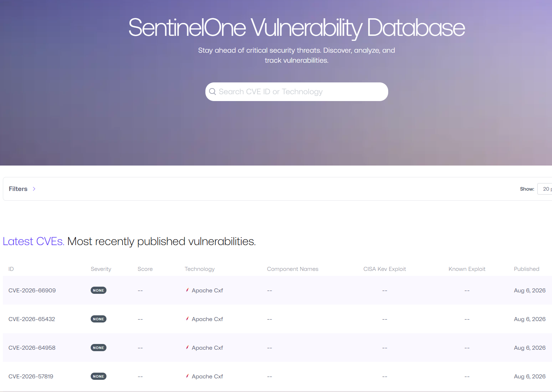Click the Apache feather icon in CVE-2026-65432 row
Image resolution: width=552 pixels, height=392 pixels.
coord(187,319)
